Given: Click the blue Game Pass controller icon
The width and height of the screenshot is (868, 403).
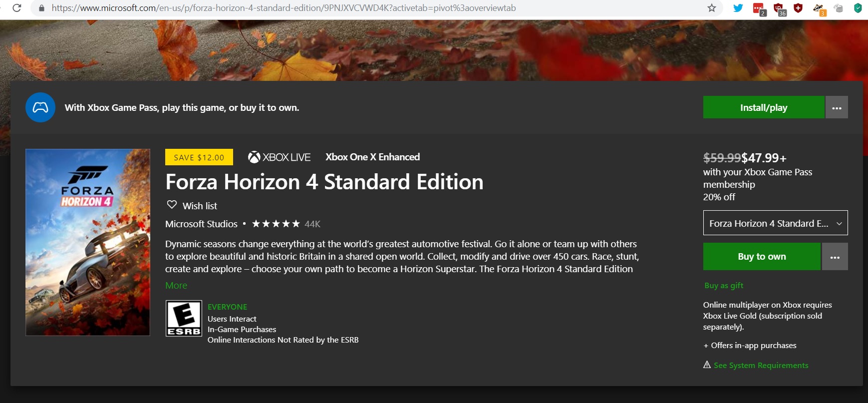Looking at the screenshot, I should click(x=40, y=107).
